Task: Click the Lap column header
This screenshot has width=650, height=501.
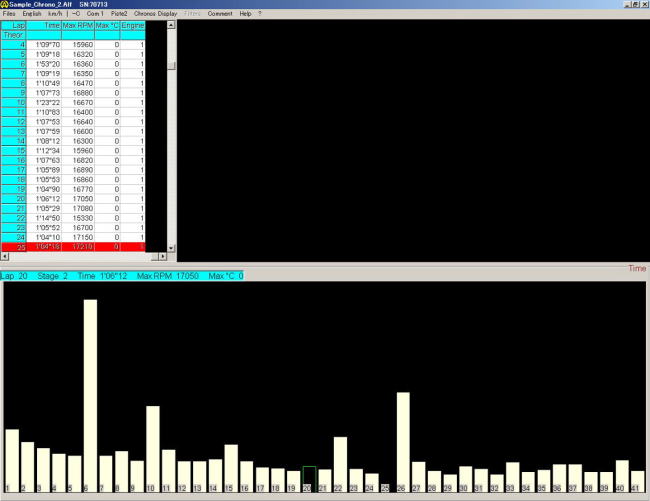Action: 14,26
